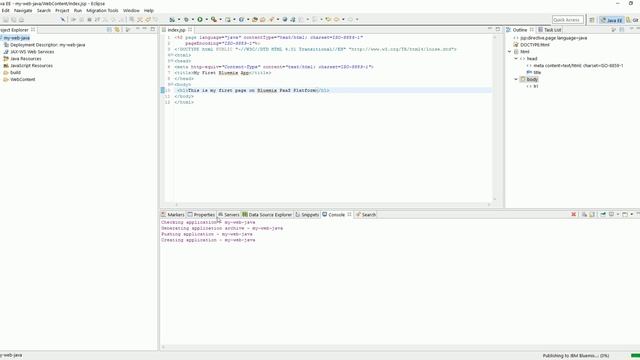Screen dimensions: 640x360
Task: Click the Debug bug icon in toolbar
Action: [186, 19]
